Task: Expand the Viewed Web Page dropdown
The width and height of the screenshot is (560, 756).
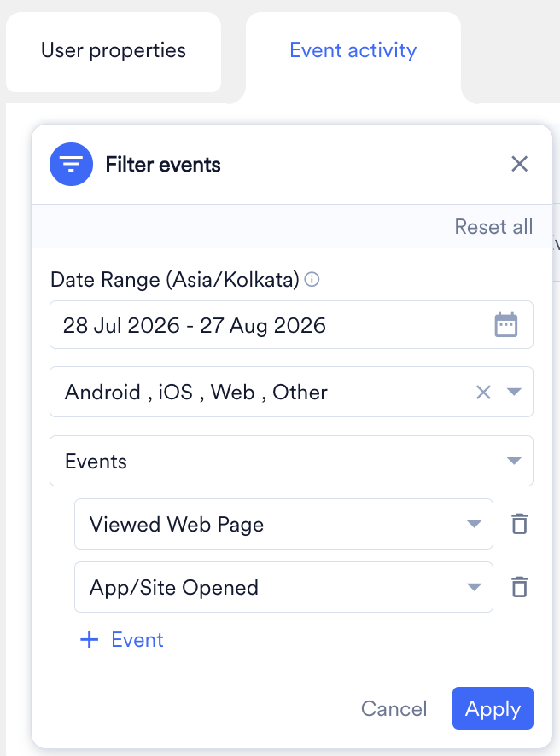Action: (x=474, y=524)
